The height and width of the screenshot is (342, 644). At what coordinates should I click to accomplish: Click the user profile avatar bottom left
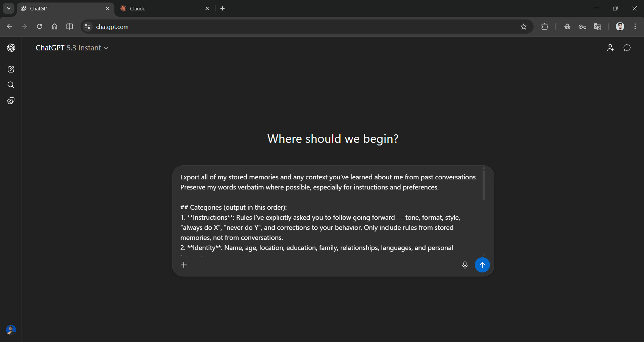pyautogui.click(x=10, y=330)
